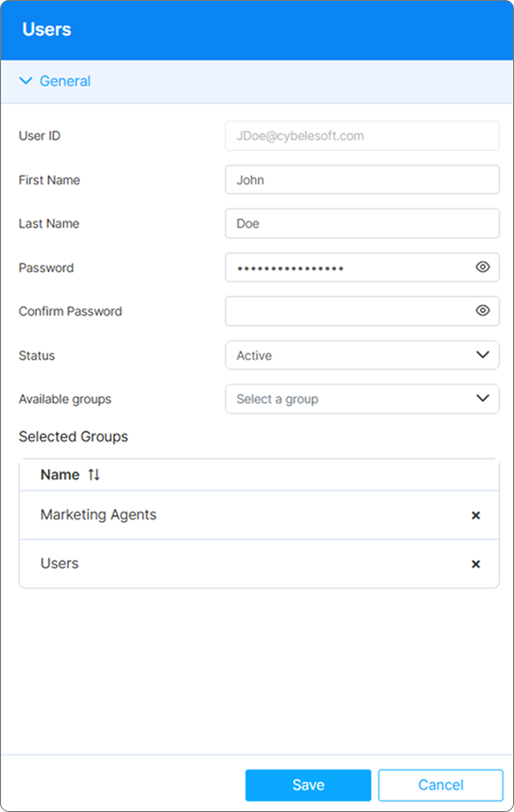
Task: Reveal Confirm Password with its eye icon
Action: (482, 310)
